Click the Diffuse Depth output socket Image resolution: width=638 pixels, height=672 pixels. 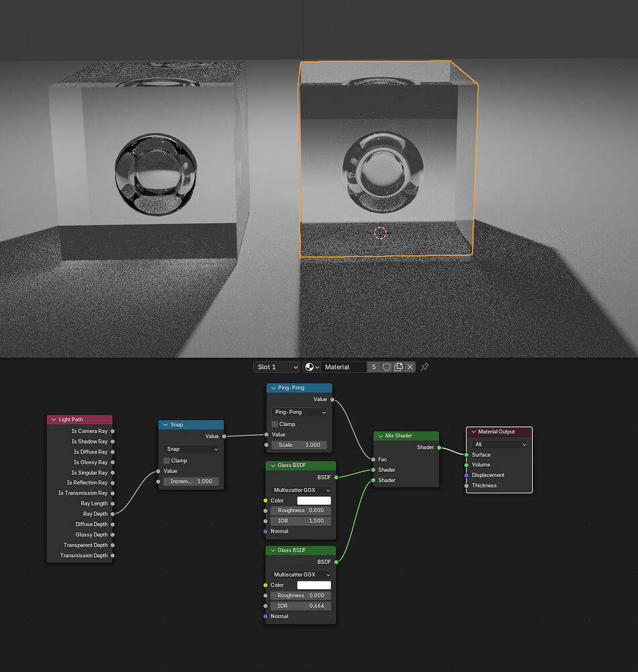tap(113, 524)
